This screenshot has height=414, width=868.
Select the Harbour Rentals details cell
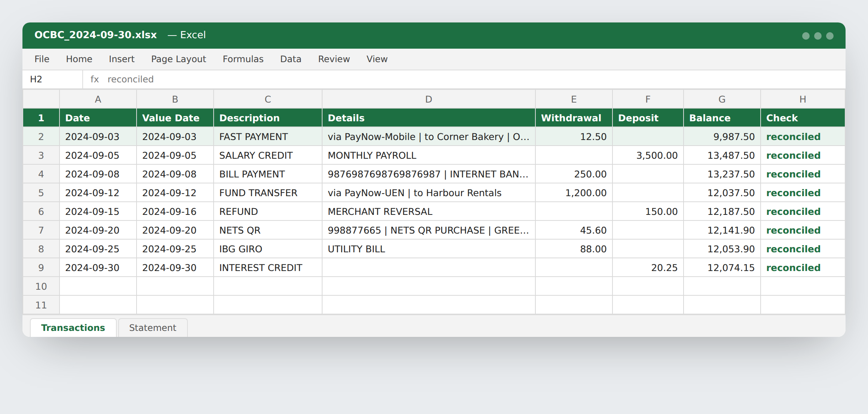coord(429,193)
